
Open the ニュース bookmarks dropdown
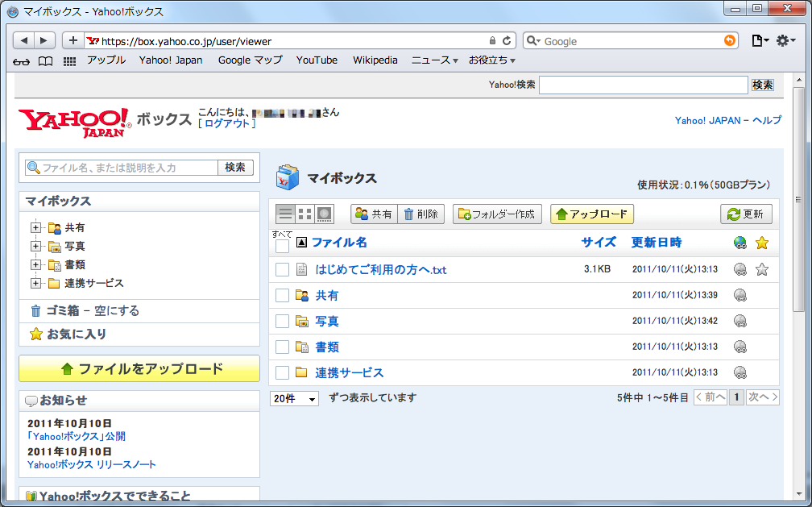(435, 60)
